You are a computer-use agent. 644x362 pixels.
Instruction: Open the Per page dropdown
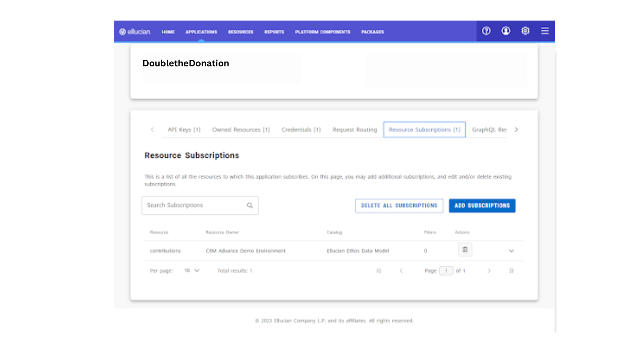(191, 270)
